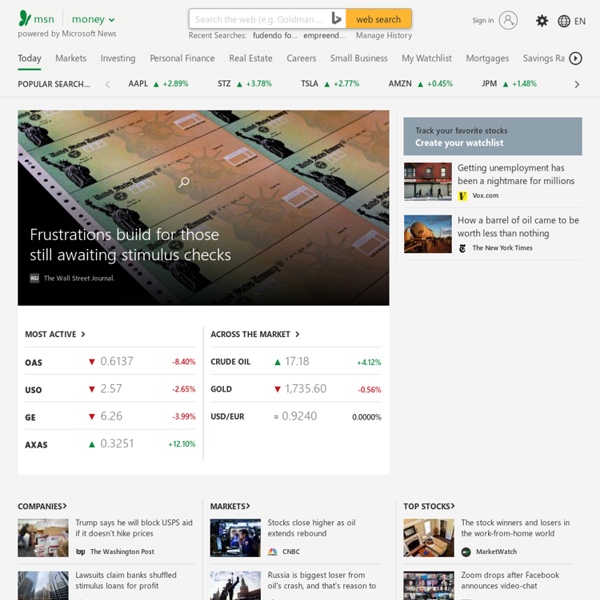Click the Sign in profile icon

coord(508,20)
